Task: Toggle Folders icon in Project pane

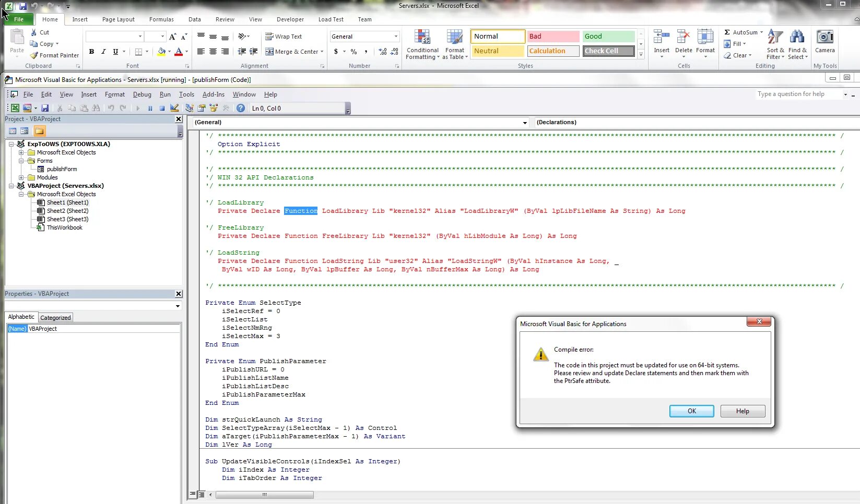Action: tap(40, 131)
